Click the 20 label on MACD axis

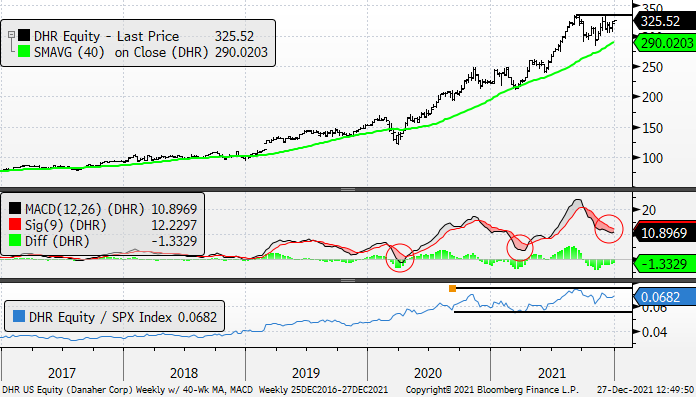[x=649, y=210]
